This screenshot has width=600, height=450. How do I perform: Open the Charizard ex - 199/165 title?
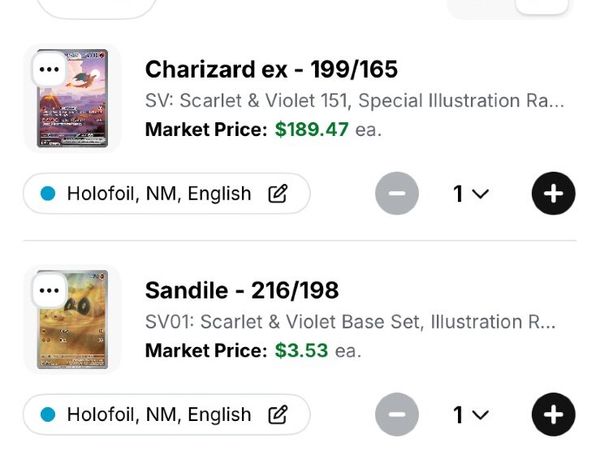tap(271, 69)
